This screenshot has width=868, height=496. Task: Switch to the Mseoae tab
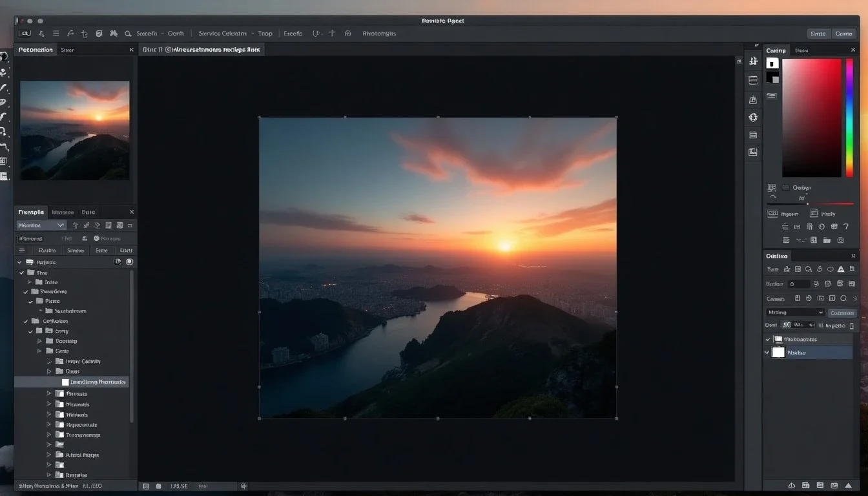point(63,212)
